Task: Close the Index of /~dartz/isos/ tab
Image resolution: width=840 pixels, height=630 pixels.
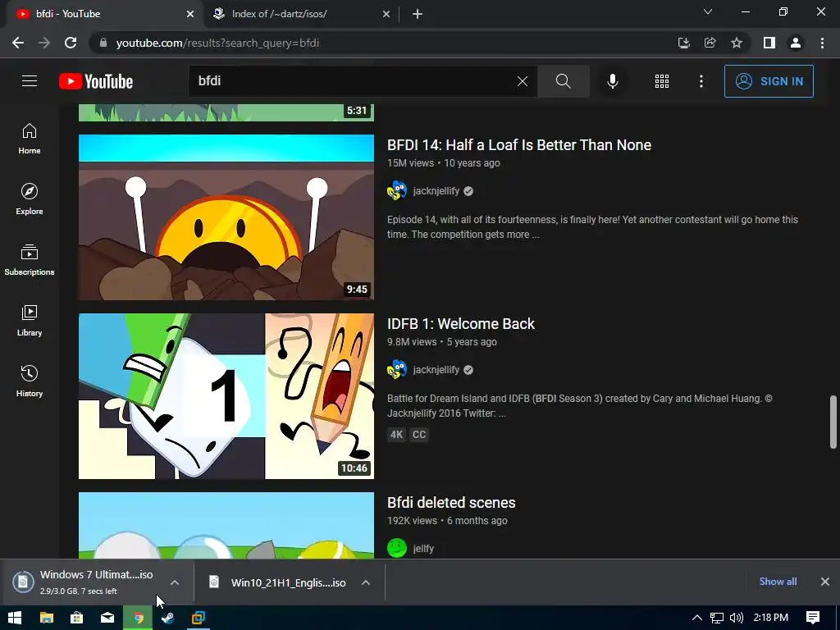Action: click(386, 14)
